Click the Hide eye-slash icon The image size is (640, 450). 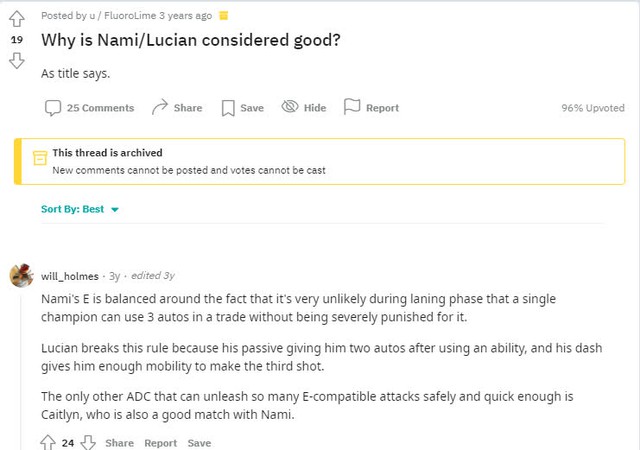coord(290,107)
